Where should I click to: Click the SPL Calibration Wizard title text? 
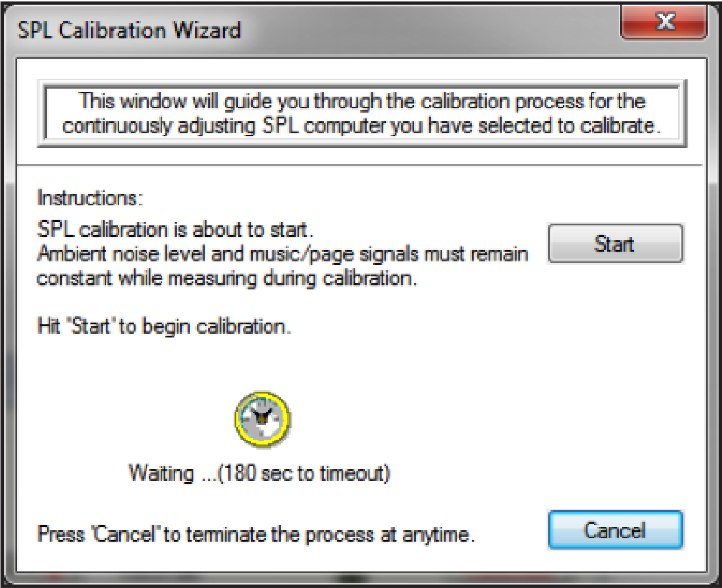129,30
